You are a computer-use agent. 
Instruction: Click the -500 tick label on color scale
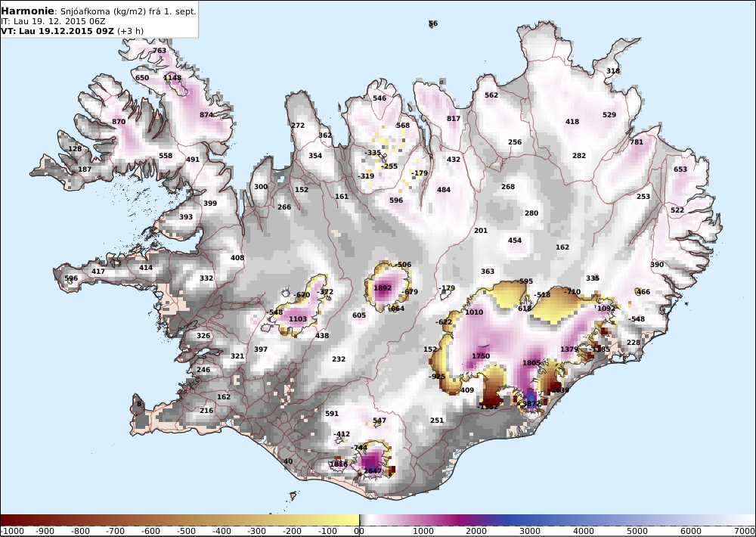pos(187,531)
